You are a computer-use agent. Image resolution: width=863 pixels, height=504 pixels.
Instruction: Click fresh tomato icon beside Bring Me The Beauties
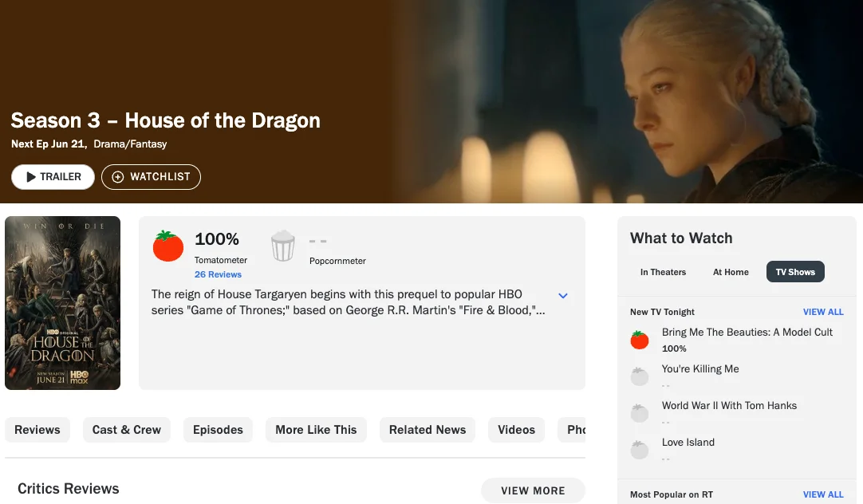(x=640, y=340)
